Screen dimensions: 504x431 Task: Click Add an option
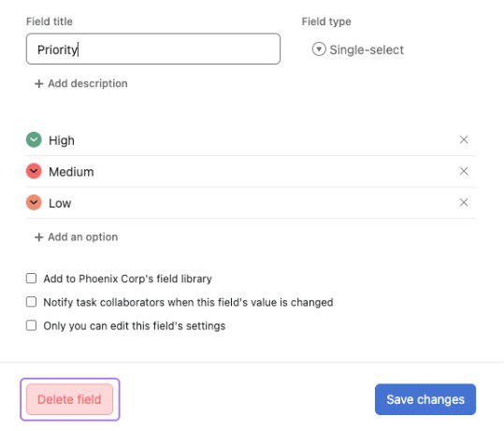coord(76,237)
